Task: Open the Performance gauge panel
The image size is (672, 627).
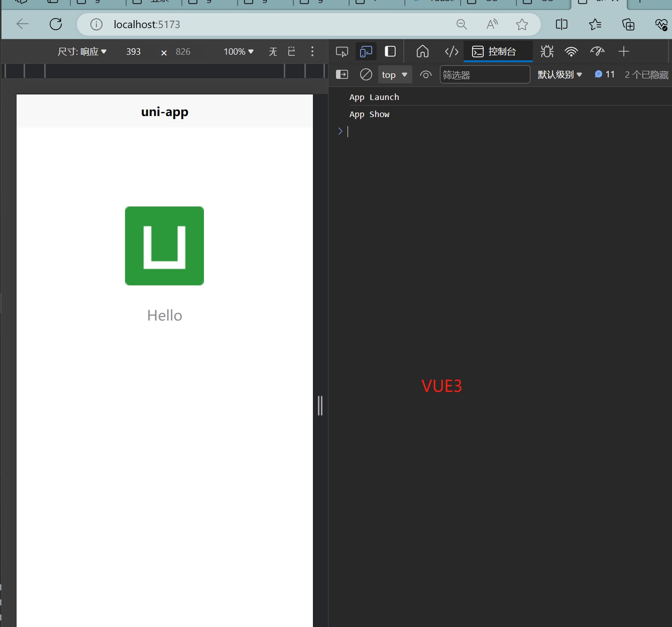Action: coord(597,51)
